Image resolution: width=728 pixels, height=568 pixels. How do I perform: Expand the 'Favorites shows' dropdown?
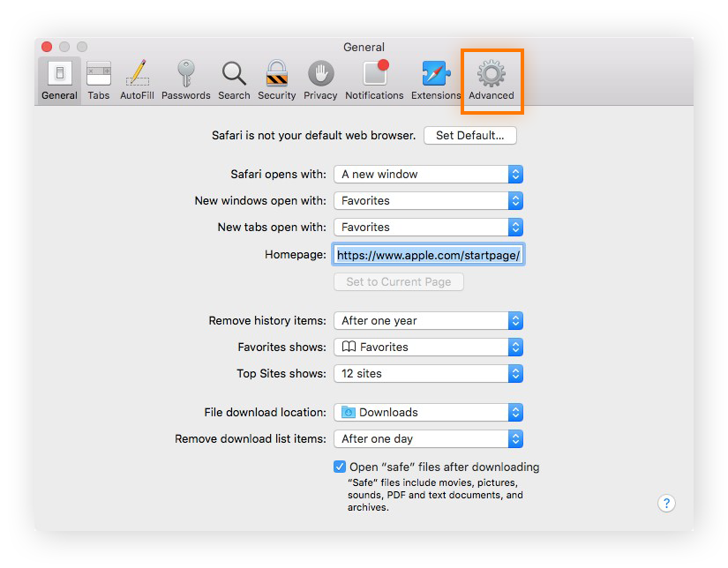pos(429,348)
